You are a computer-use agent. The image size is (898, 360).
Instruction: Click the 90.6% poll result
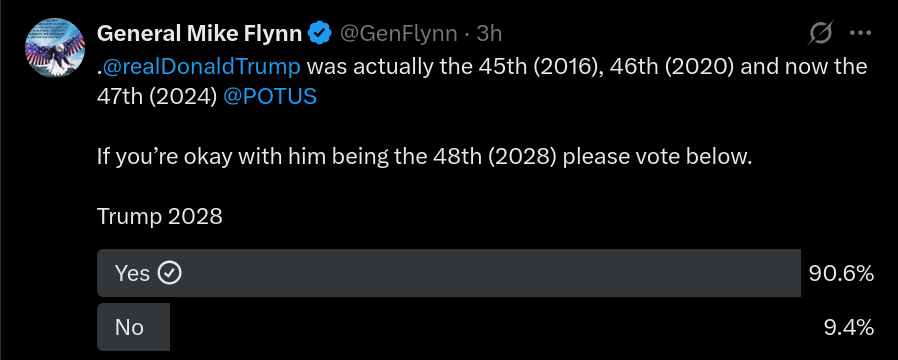[841, 274]
